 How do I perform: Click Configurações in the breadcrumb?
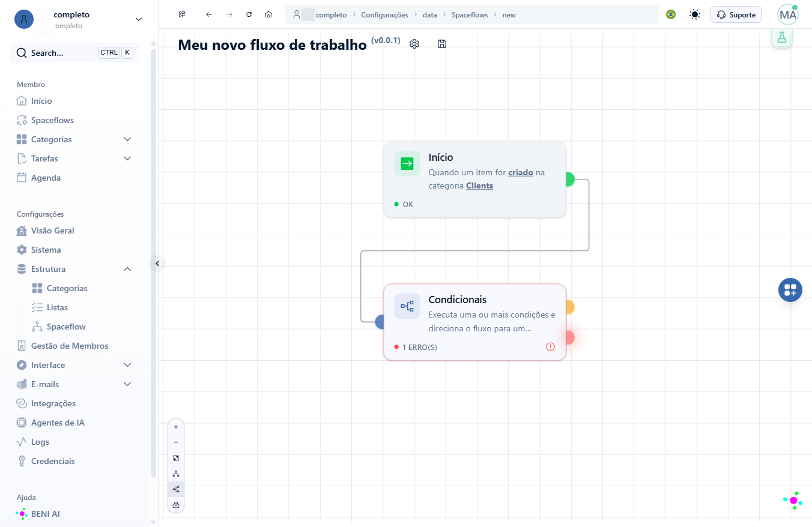pos(384,14)
